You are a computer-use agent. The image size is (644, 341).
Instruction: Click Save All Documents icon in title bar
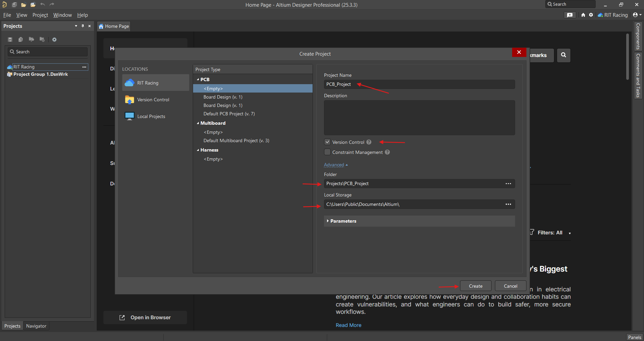click(x=14, y=5)
